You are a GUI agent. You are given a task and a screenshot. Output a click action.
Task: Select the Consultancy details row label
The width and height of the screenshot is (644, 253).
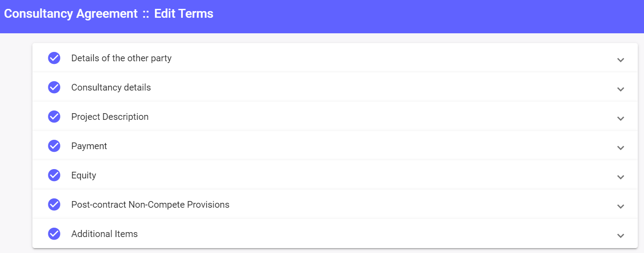[111, 87]
